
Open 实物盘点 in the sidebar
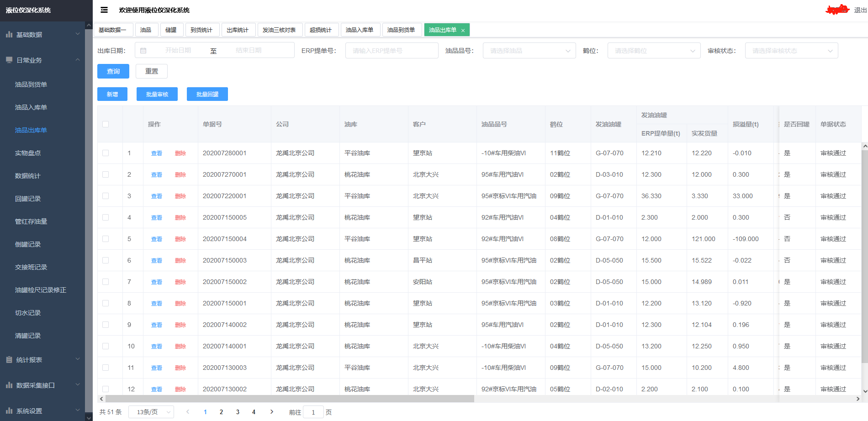pyautogui.click(x=28, y=153)
